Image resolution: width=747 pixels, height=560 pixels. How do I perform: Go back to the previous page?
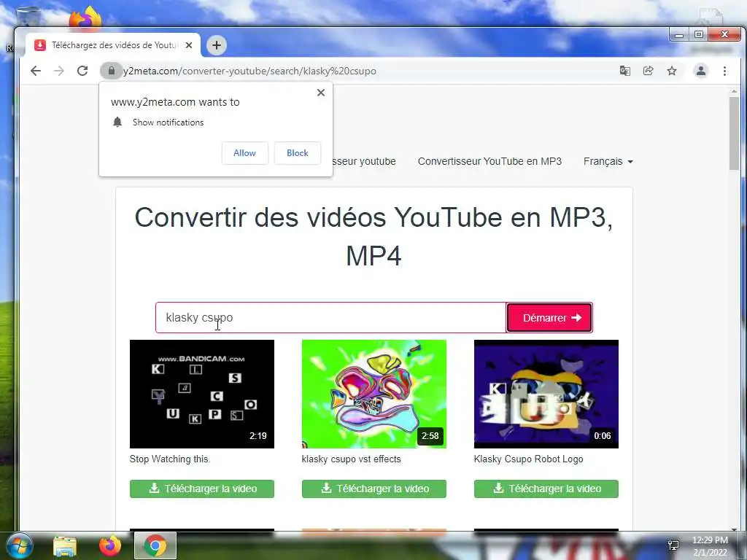(x=36, y=71)
